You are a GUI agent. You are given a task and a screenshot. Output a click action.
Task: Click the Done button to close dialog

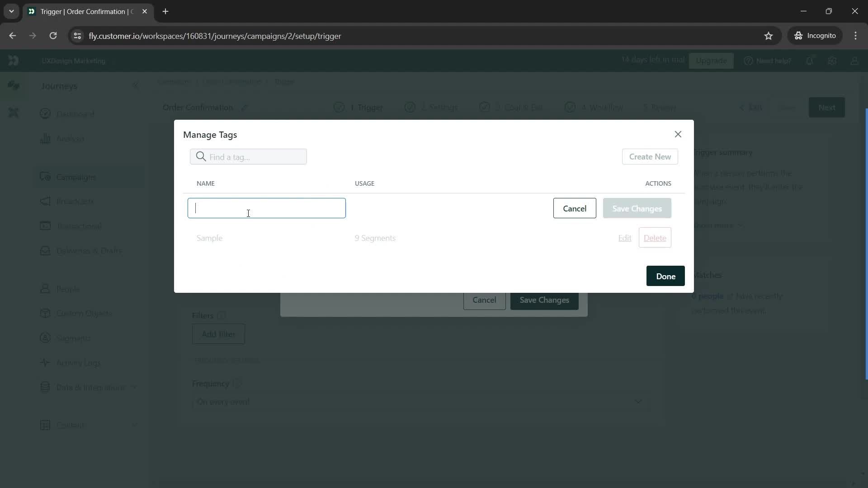[x=665, y=276]
